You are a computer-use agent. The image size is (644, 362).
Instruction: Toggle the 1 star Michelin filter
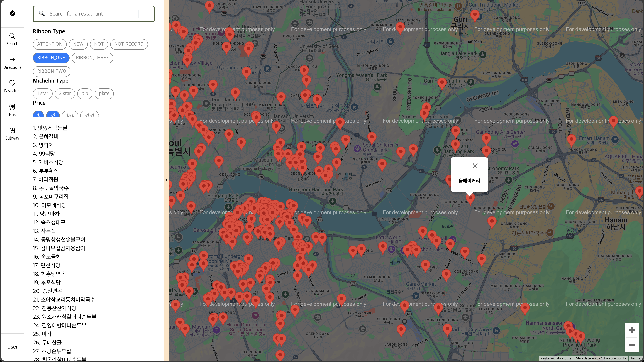[43, 94]
